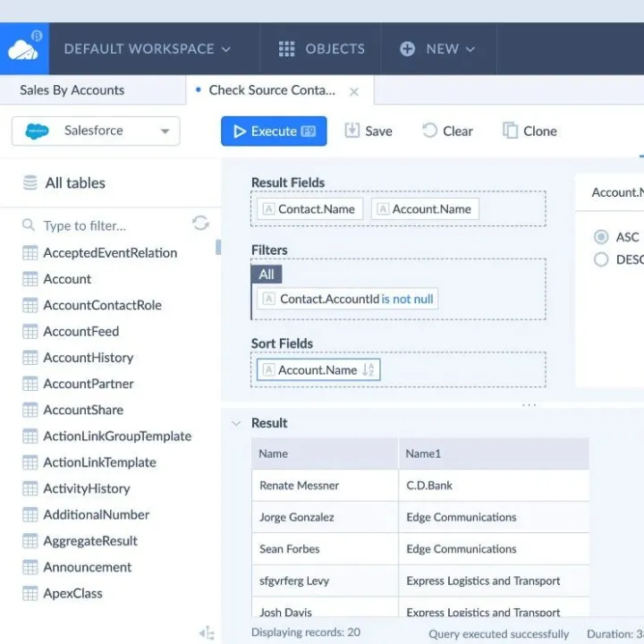Click the Contact.AccountId filter type icon
Image resolution: width=644 pixels, height=644 pixels.
[x=268, y=299]
